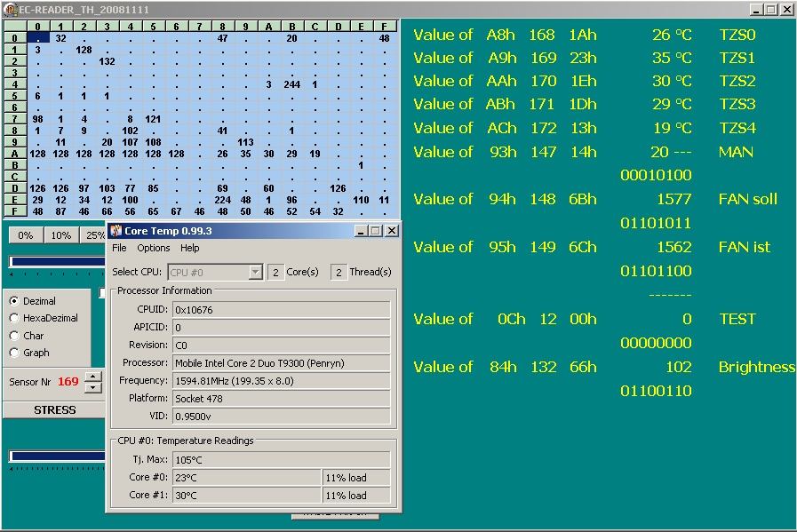The height and width of the screenshot is (532, 797).
Task: Click the Core #0 temperature field
Action: click(x=247, y=478)
